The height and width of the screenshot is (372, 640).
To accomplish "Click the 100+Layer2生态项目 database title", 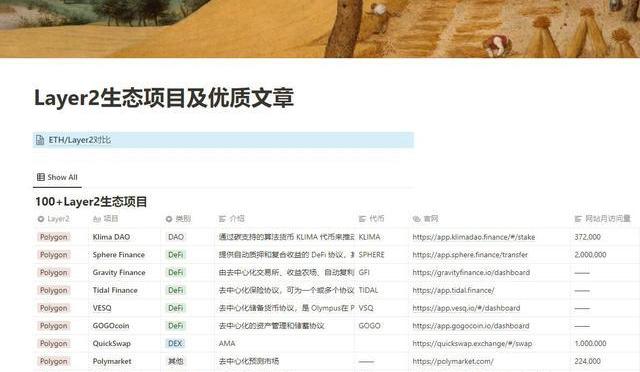I will pos(91,202).
